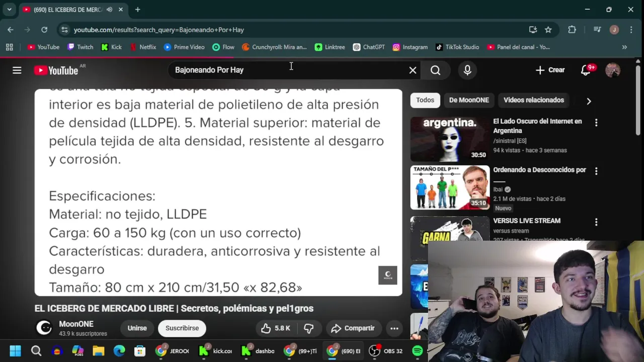Open the MoonONE channel name
644x362 pixels.
click(x=76, y=324)
